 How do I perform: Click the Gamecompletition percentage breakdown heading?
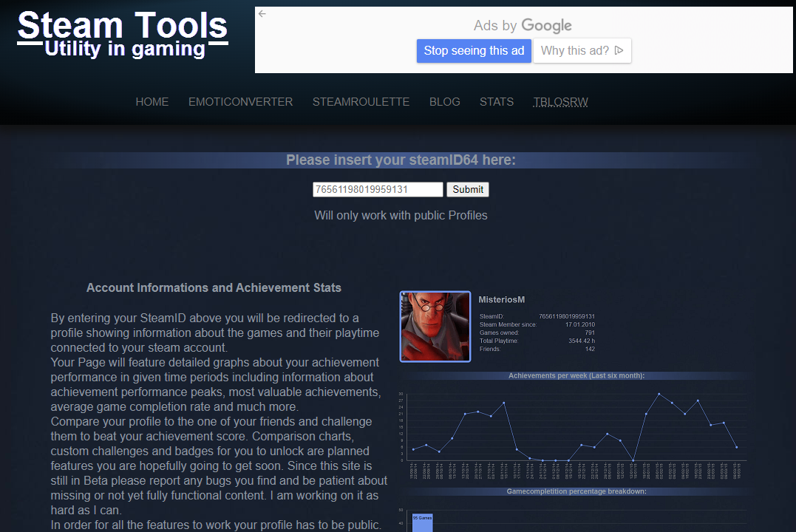[576, 491]
